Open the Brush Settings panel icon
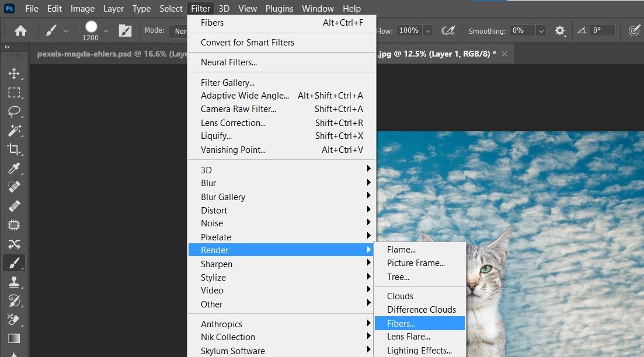The image size is (644, 357). click(x=126, y=31)
